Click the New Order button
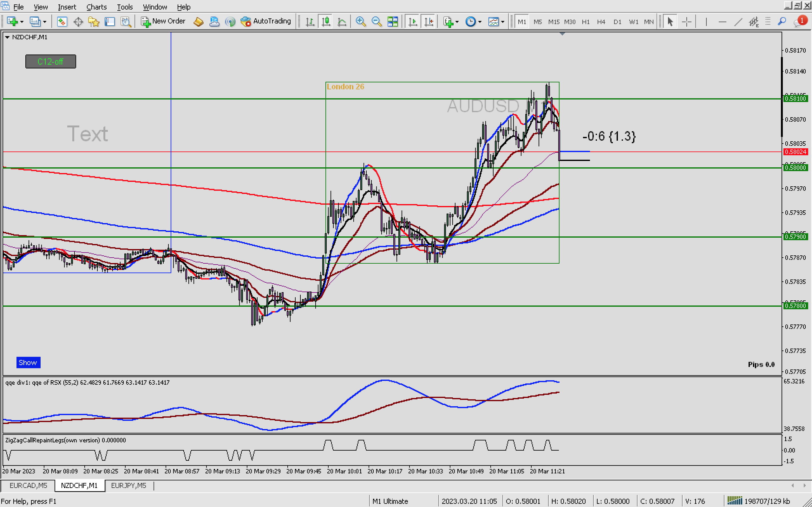 [x=163, y=21]
